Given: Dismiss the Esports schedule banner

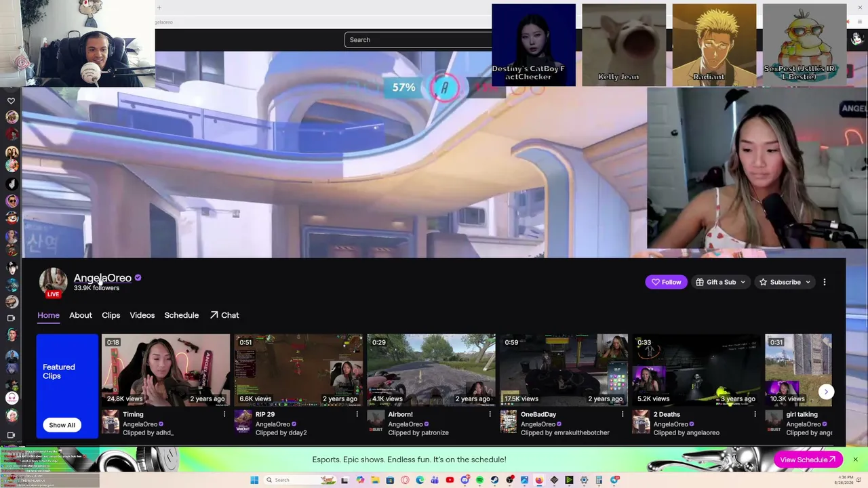Looking at the screenshot, I should [855, 460].
